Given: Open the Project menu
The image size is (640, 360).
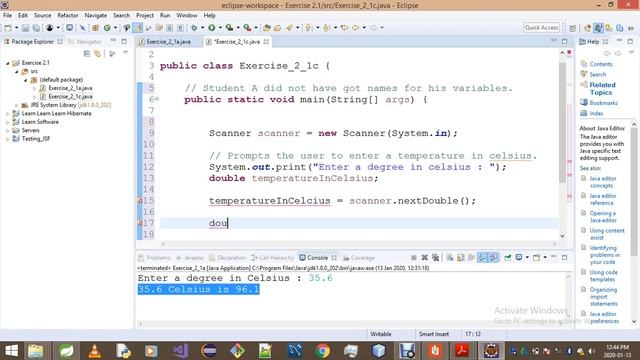Looking at the screenshot, I should pos(144,15).
